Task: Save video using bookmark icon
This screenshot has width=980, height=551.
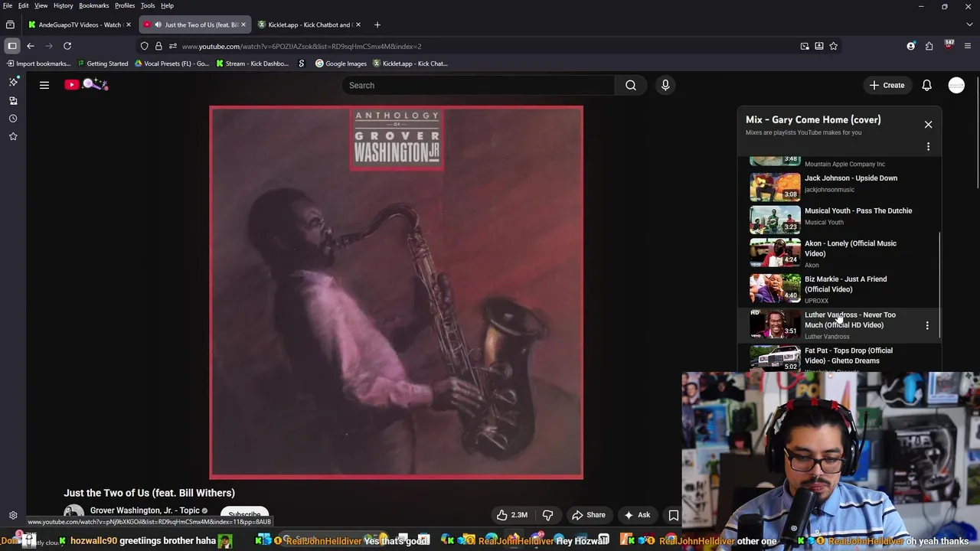Action: tap(673, 515)
